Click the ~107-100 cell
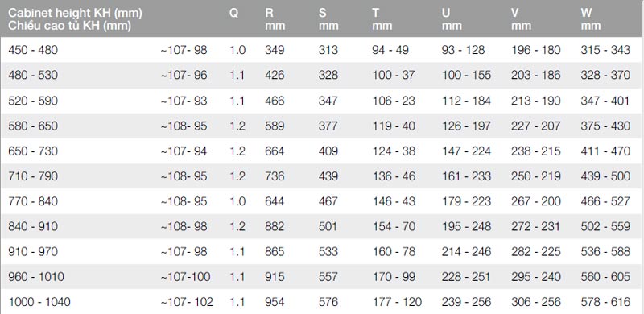Viewport: 644px width, 314px height. pyautogui.click(x=185, y=277)
